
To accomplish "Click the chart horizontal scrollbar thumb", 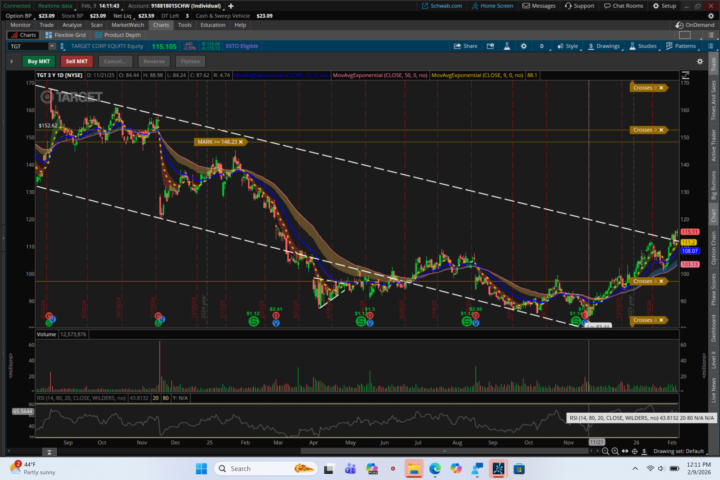I will click(x=444, y=451).
